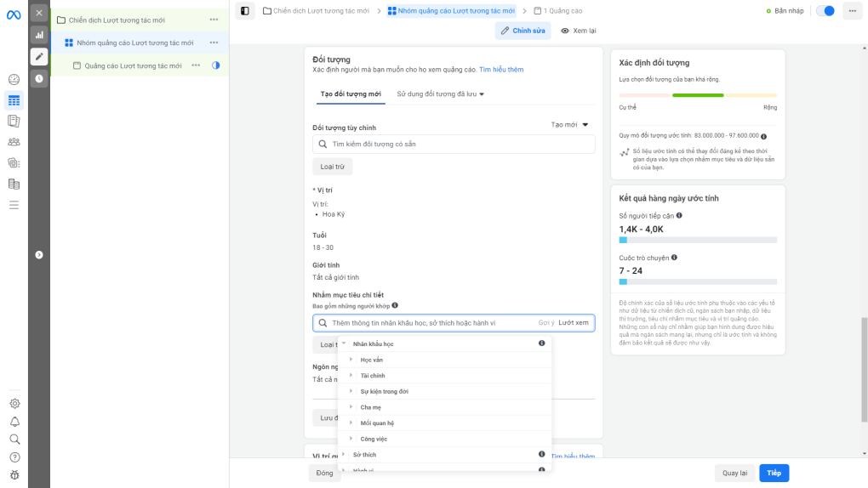
Task: Click the audience definition gauge bar
Action: click(698, 95)
